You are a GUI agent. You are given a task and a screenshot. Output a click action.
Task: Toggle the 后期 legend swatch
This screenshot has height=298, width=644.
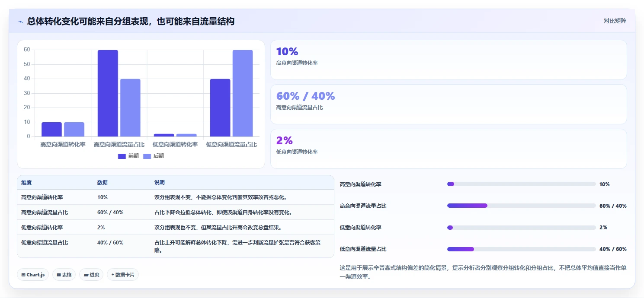(147, 156)
